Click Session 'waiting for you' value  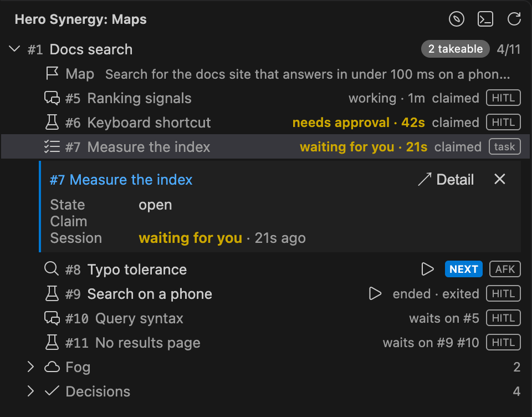point(190,238)
